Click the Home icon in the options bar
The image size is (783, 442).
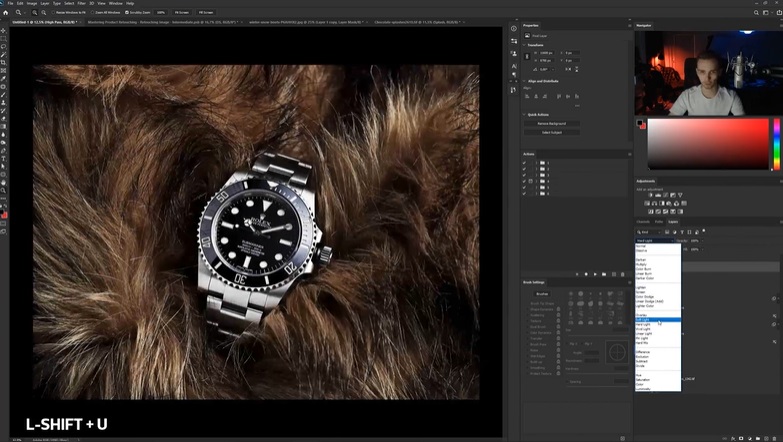tap(5, 12)
